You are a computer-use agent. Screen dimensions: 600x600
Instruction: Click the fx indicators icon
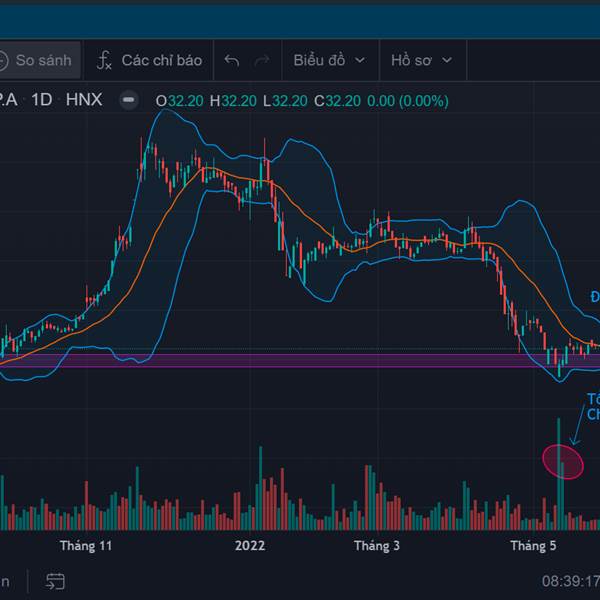[104, 61]
